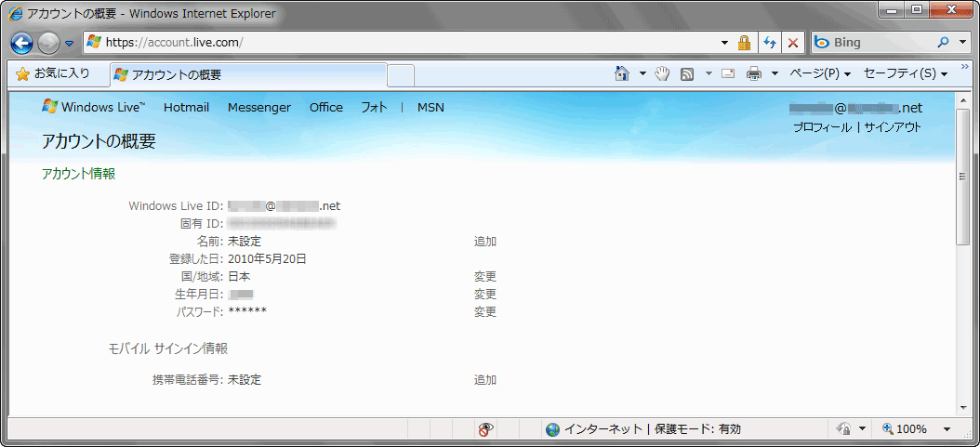Viewport: 980px width, 447px height.
Task: Expand the status bar security dropdown arrow
Action: point(863,429)
